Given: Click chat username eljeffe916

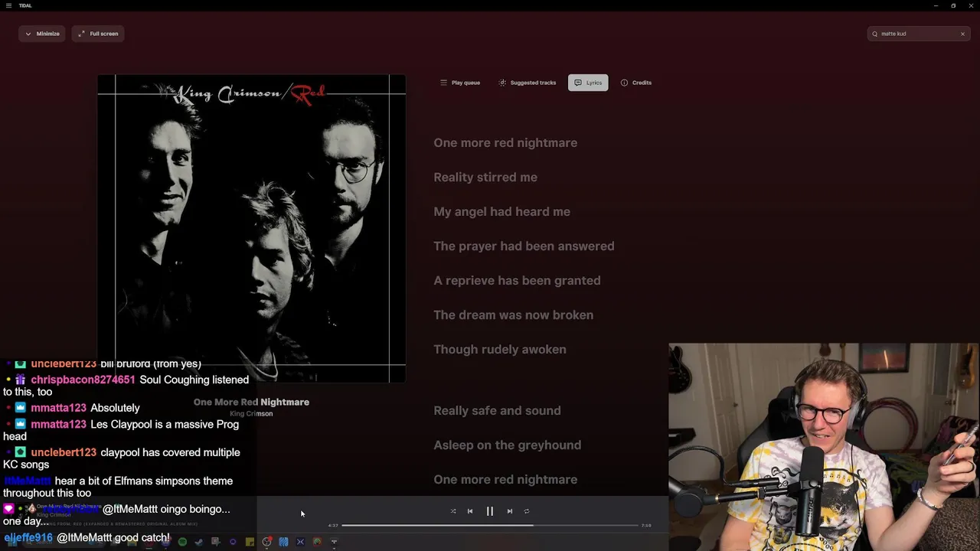Looking at the screenshot, I should 28,538.
